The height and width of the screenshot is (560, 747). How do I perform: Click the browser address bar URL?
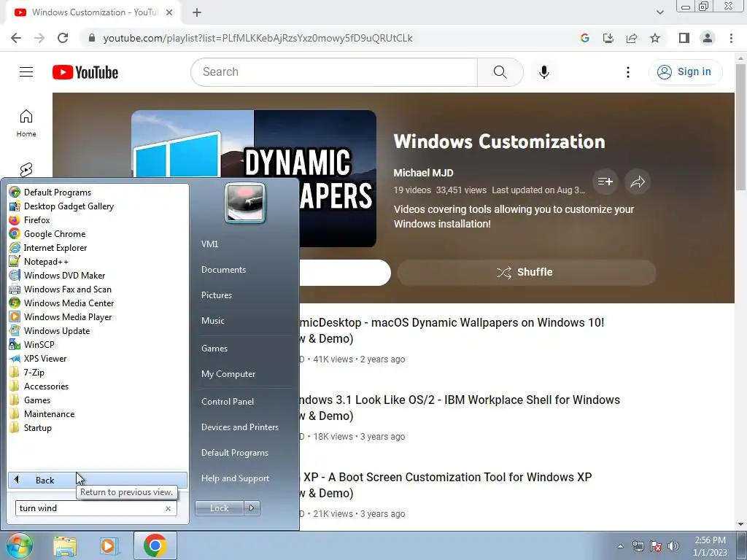coord(258,38)
